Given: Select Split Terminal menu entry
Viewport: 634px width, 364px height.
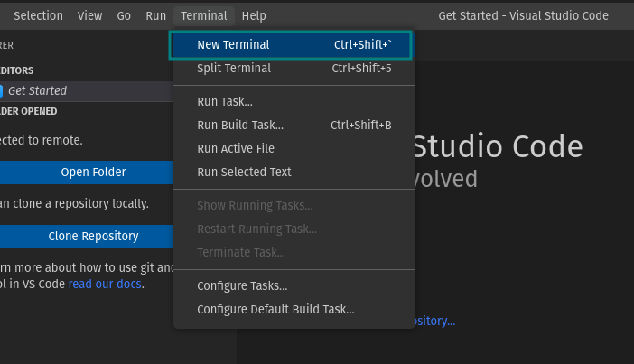Looking at the screenshot, I should (294, 69).
